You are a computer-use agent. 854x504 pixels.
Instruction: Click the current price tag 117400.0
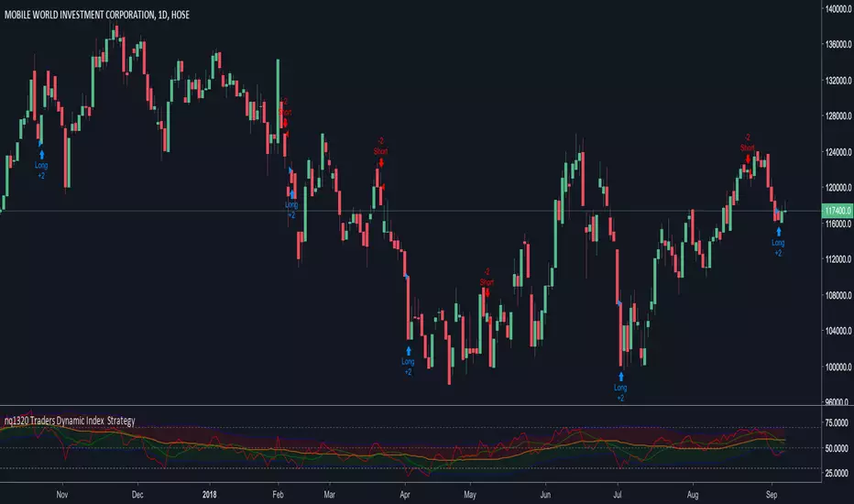838,211
